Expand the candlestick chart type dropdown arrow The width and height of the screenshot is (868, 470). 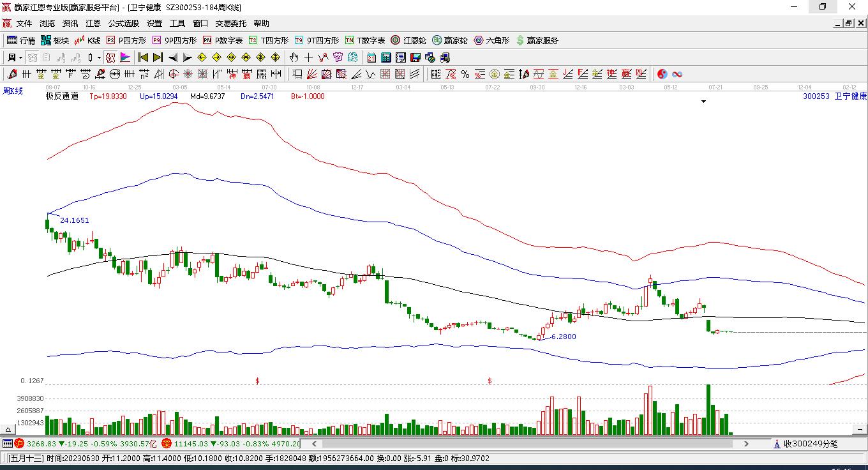(x=99, y=57)
